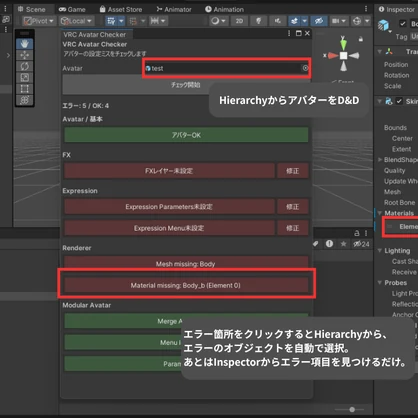Viewport: 418px width, 418px height.
Task: Click the チェック開始 button
Action: [x=185, y=85]
